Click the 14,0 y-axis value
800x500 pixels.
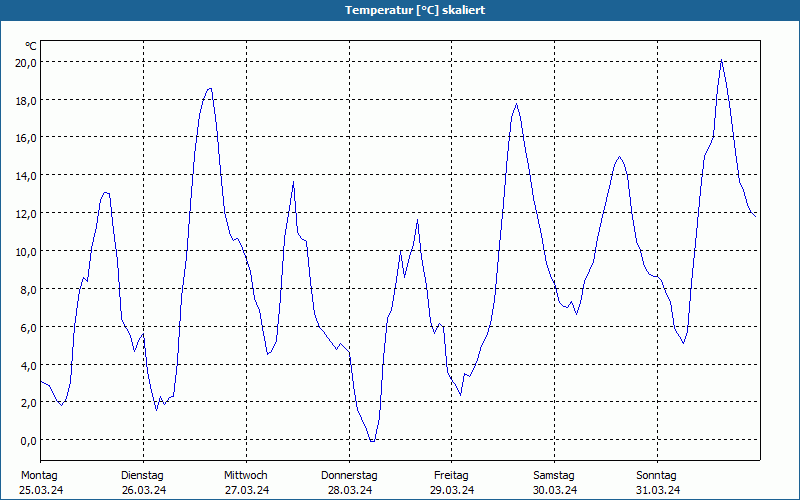[27, 176]
